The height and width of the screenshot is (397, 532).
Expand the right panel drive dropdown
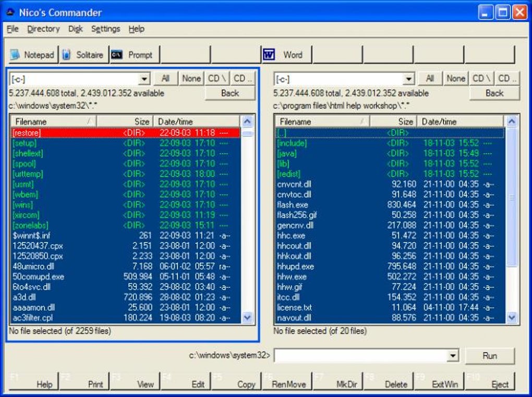[x=409, y=79]
